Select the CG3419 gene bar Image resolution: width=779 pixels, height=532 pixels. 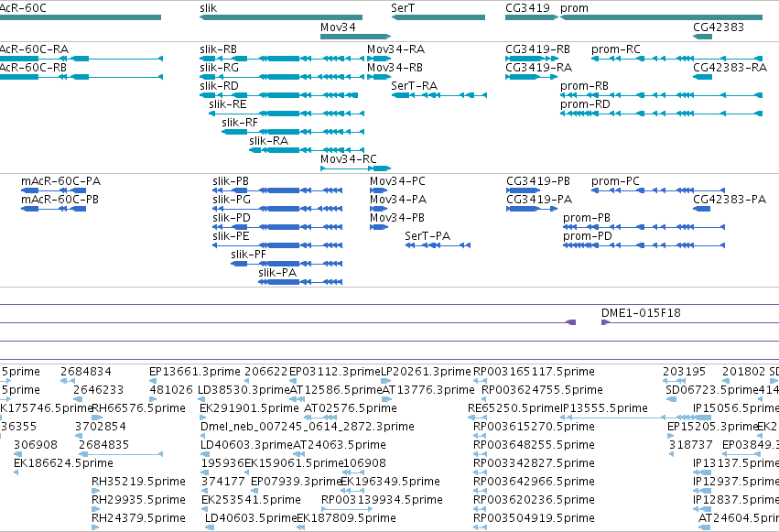532,17
